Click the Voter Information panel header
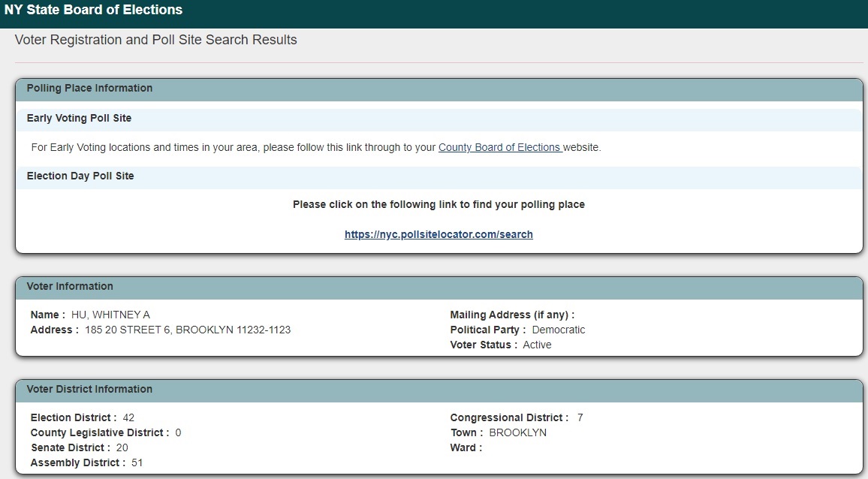 click(439, 287)
